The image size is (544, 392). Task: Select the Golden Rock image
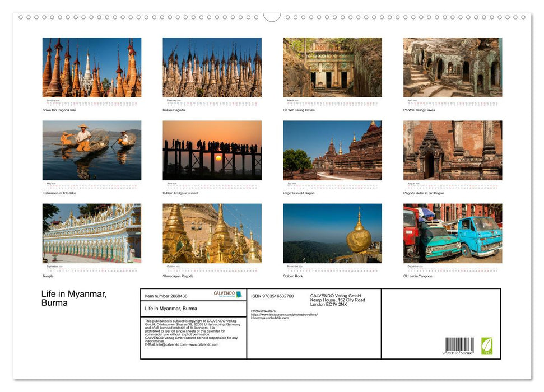pyautogui.click(x=332, y=234)
